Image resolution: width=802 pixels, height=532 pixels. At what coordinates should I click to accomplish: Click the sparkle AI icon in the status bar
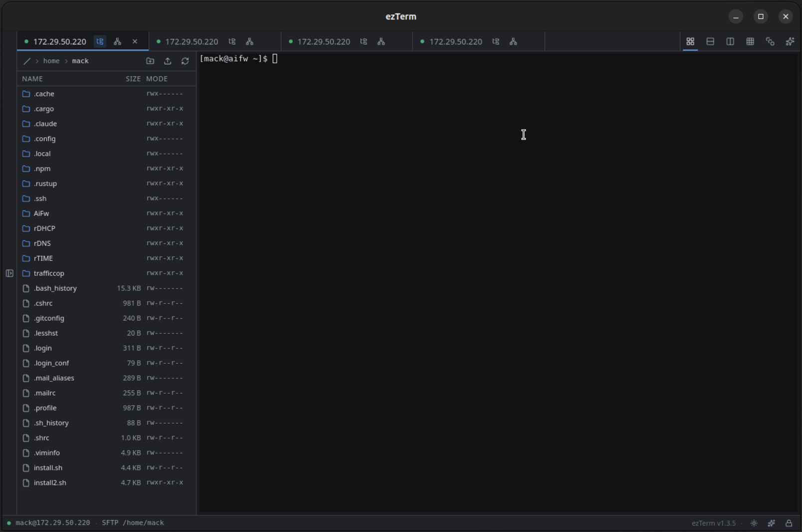click(x=772, y=523)
